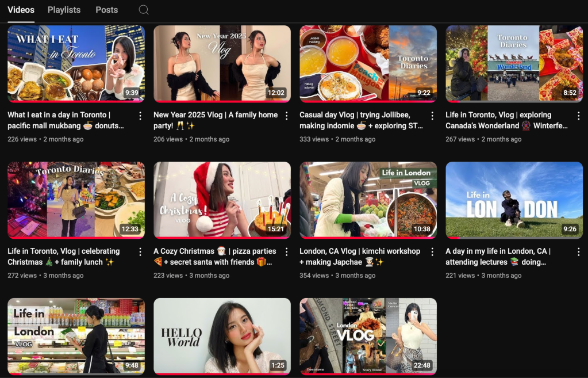Play the Hello World thumbnail video
Image resolution: width=588 pixels, height=378 pixels.
(222, 336)
